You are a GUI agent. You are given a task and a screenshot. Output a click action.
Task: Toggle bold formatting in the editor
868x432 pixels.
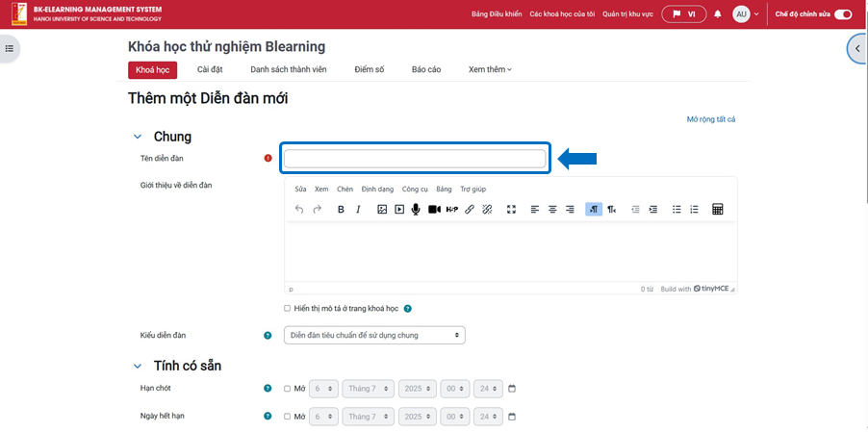coord(341,209)
